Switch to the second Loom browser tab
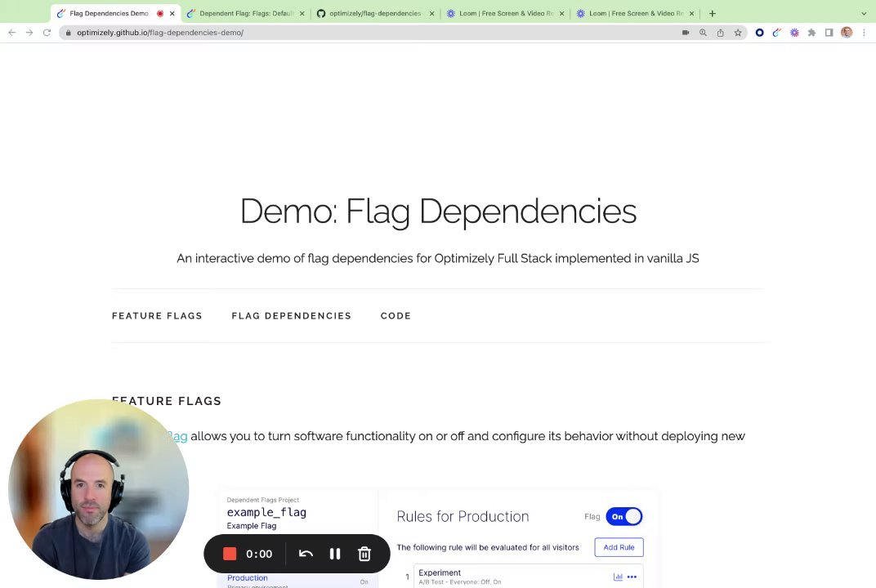The height and width of the screenshot is (588, 876). pyautogui.click(x=635, y=13)
